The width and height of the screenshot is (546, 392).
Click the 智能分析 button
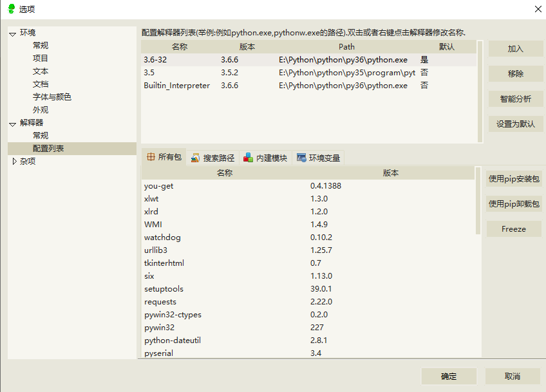515,99
